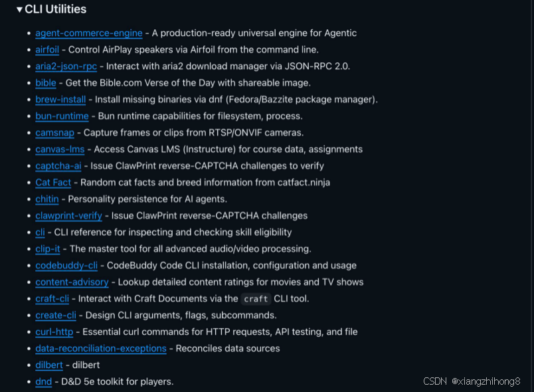534x392 pixels.
Task: Open the bible utility link
Action: (x=45, y=83)
